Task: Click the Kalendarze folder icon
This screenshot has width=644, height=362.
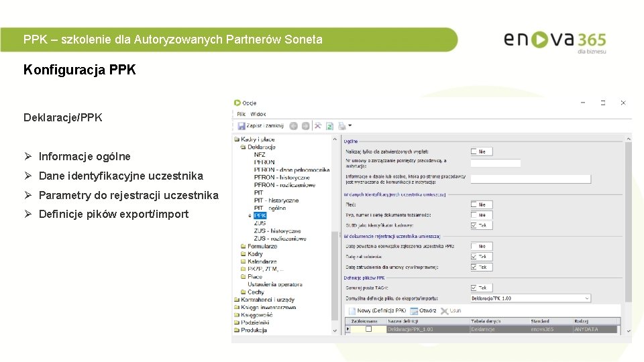Action: pos(243,261)
